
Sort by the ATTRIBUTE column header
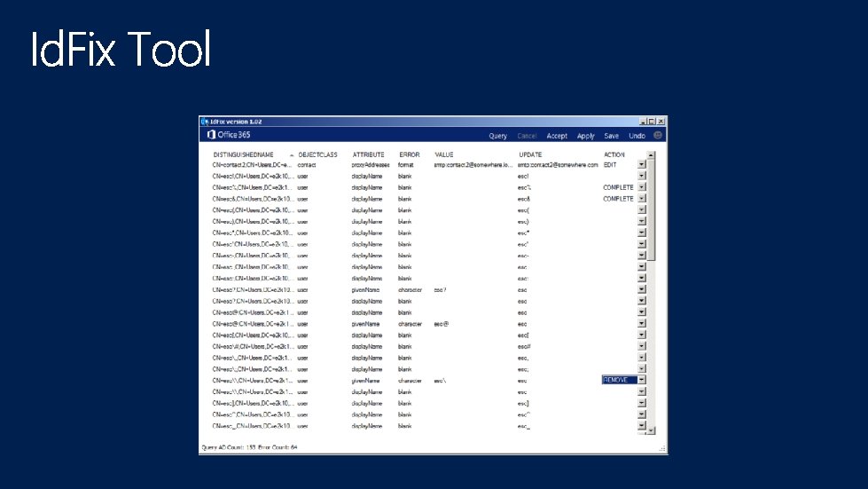pyautogui.click(x=368, y=155)
